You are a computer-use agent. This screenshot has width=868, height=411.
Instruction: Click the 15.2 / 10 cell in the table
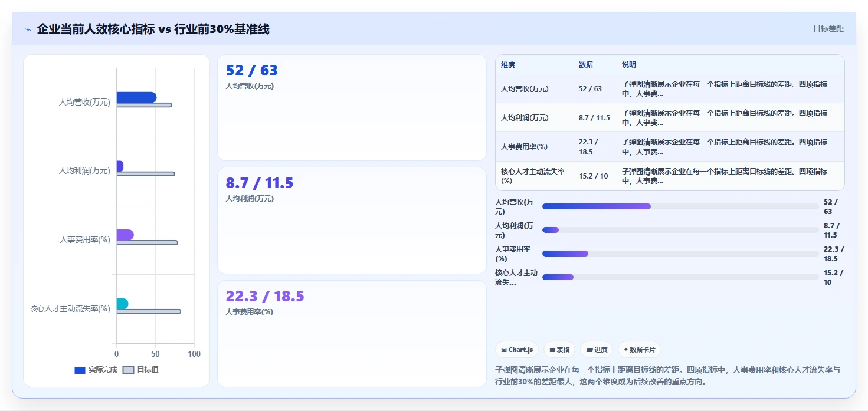click(594, 176)
